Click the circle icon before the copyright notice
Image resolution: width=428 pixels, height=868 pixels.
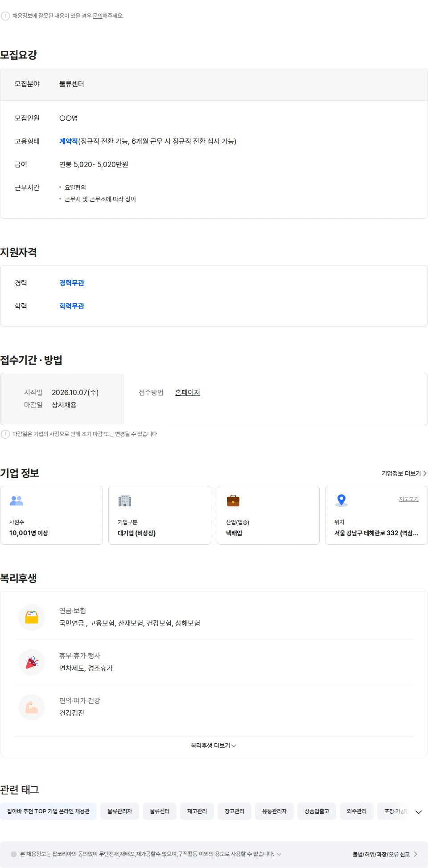pyautogui.click(x=14, y=854)
